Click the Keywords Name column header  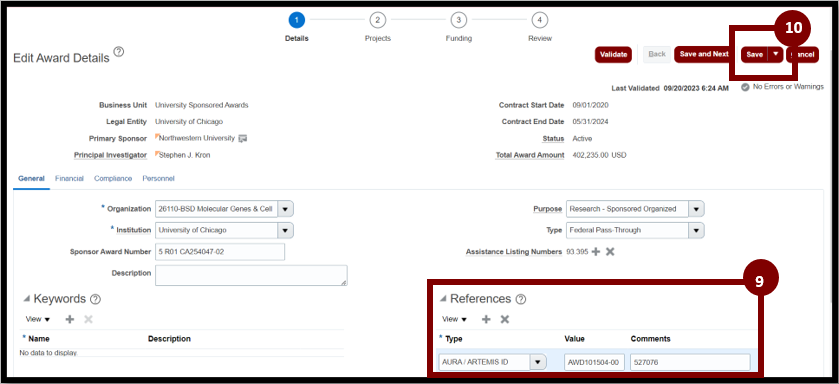click(x=39, y=339)
